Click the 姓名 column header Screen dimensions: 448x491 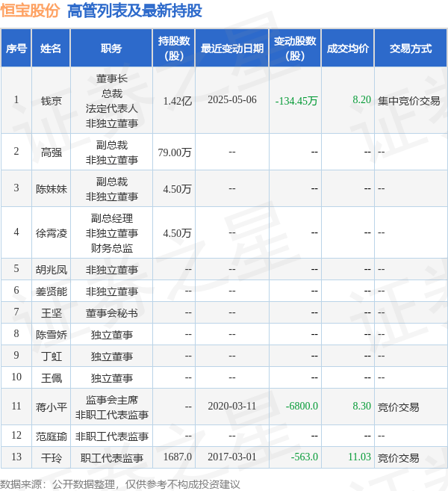(51, 49)
